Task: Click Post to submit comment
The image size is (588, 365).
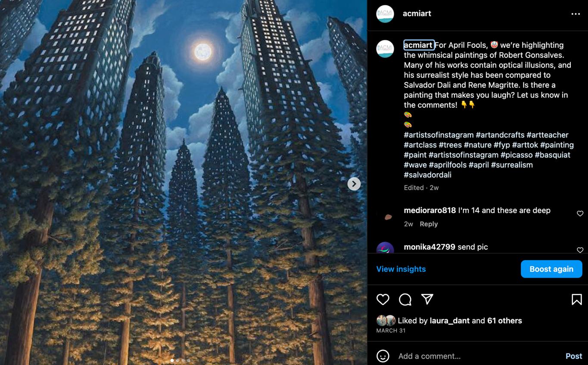Action: (x=574, y=356)
